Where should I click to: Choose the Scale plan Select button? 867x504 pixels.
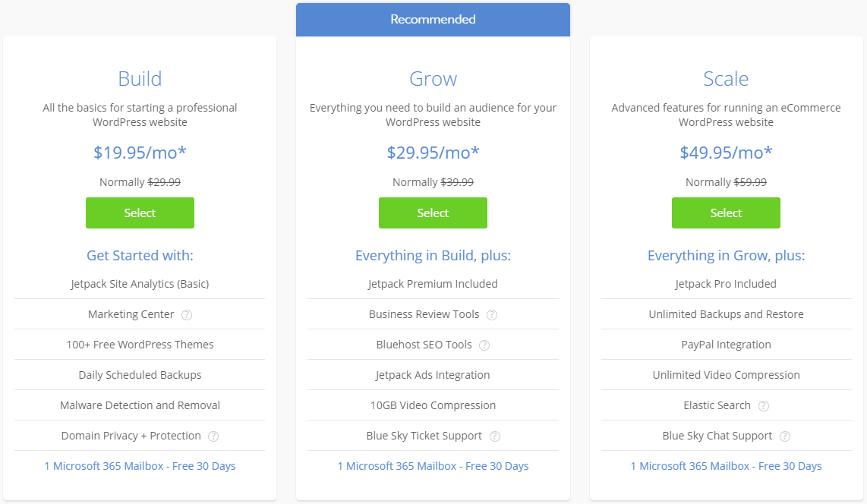click(x=726, y=213)
